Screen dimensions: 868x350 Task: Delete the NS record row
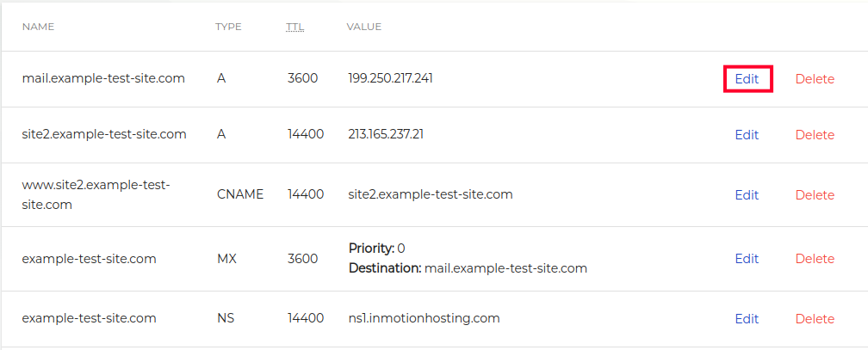[815, 319]
